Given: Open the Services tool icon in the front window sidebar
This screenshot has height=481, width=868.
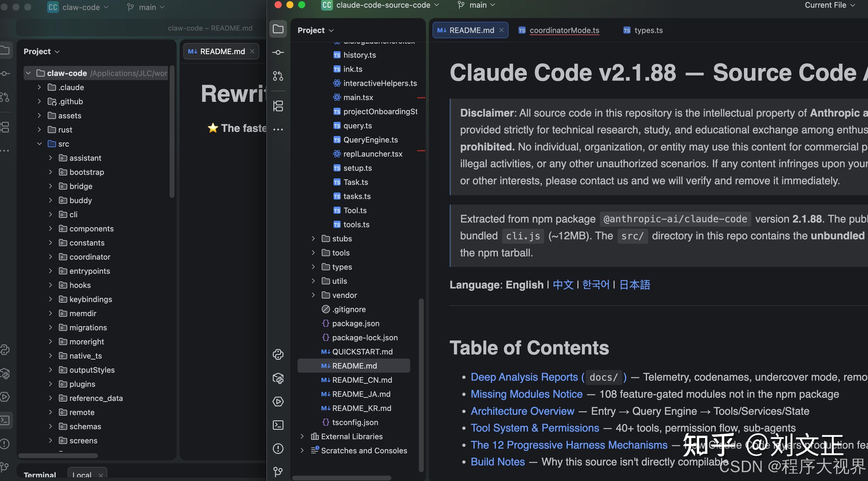Looking at the screenshot, I should point(278,402).
